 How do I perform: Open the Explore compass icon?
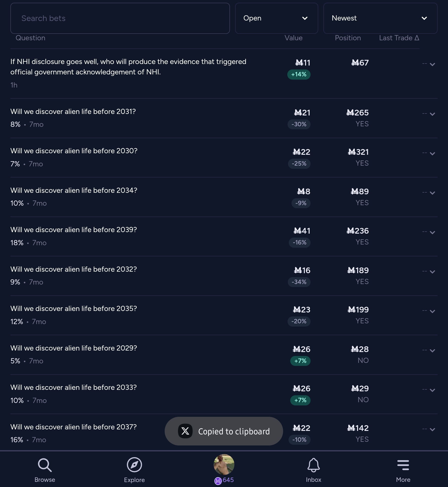[x=134, y=465]
